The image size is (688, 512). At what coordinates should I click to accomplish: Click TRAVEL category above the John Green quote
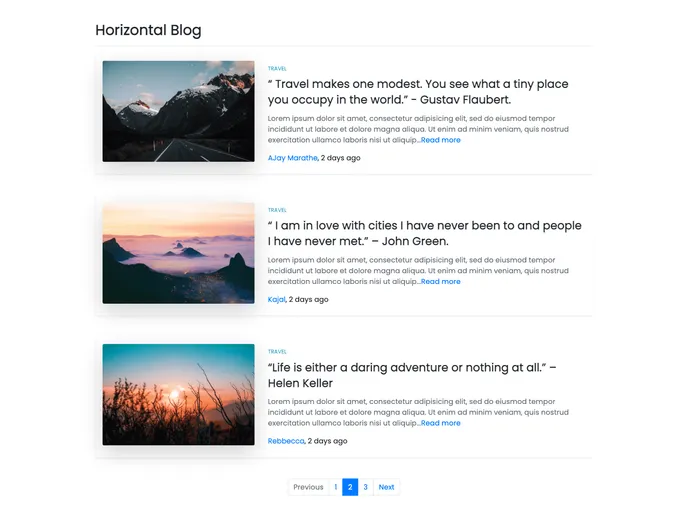277,210
